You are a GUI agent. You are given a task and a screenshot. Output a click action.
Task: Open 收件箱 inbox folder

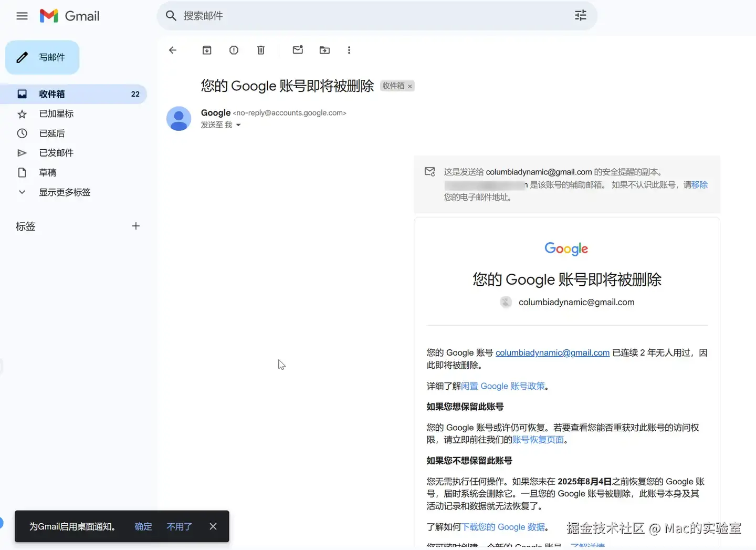[73, 94]
